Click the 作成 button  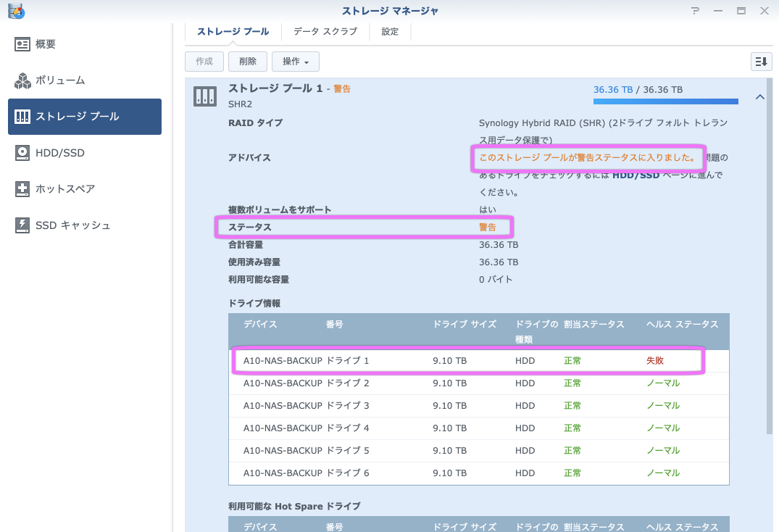(x=204, y=62)
